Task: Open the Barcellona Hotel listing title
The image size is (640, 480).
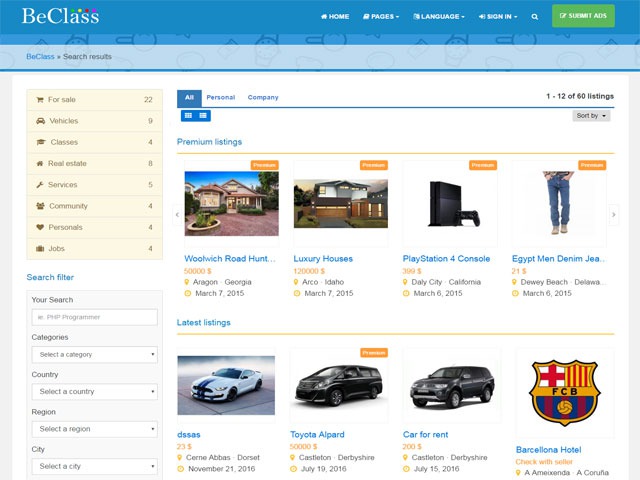Action: click(549, 449)
